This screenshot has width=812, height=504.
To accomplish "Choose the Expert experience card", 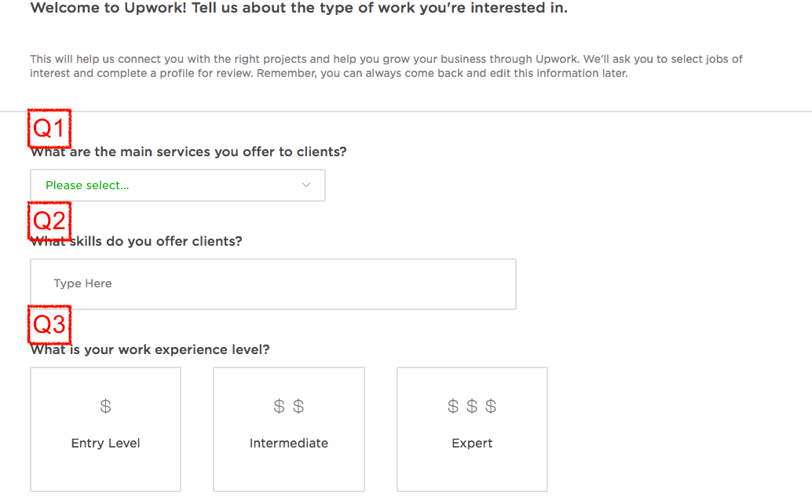I will [472, 429].
